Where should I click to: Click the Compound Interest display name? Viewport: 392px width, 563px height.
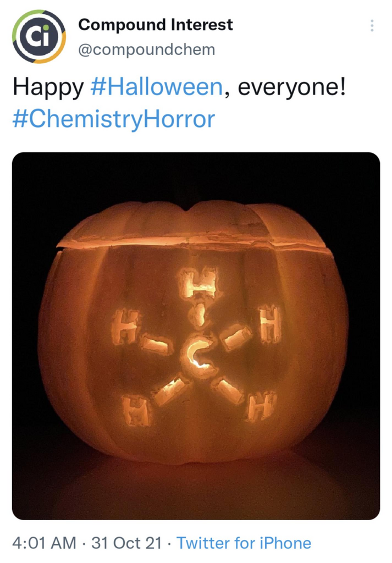[x=156, y=25]
